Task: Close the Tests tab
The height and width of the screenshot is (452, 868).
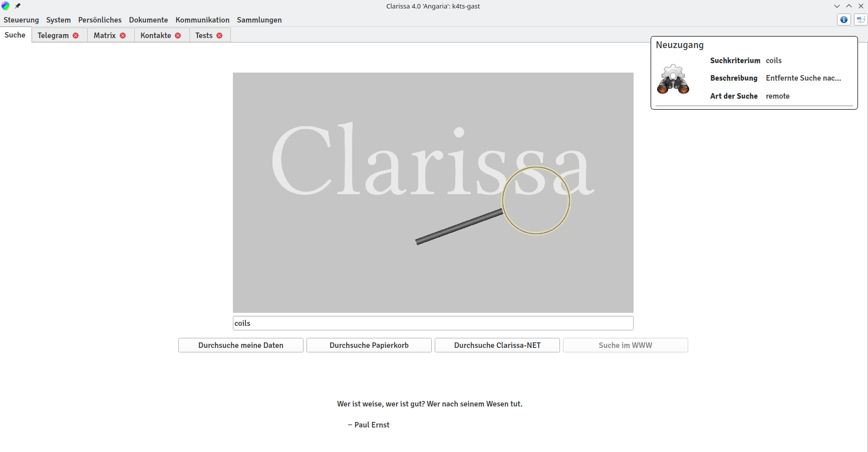Action: pos(219,36)
